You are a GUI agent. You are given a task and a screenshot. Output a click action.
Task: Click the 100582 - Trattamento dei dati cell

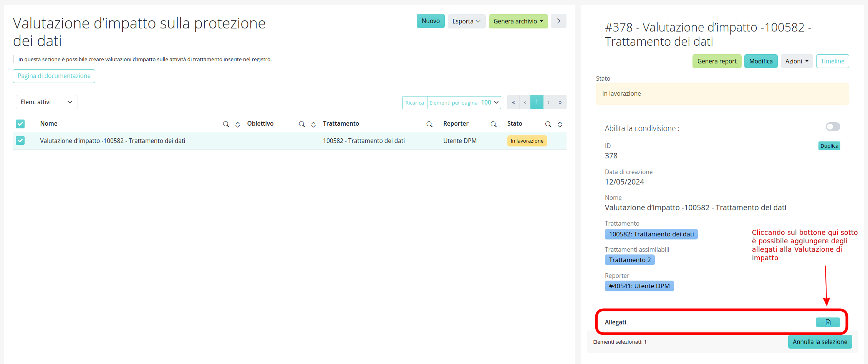(364, 141)
